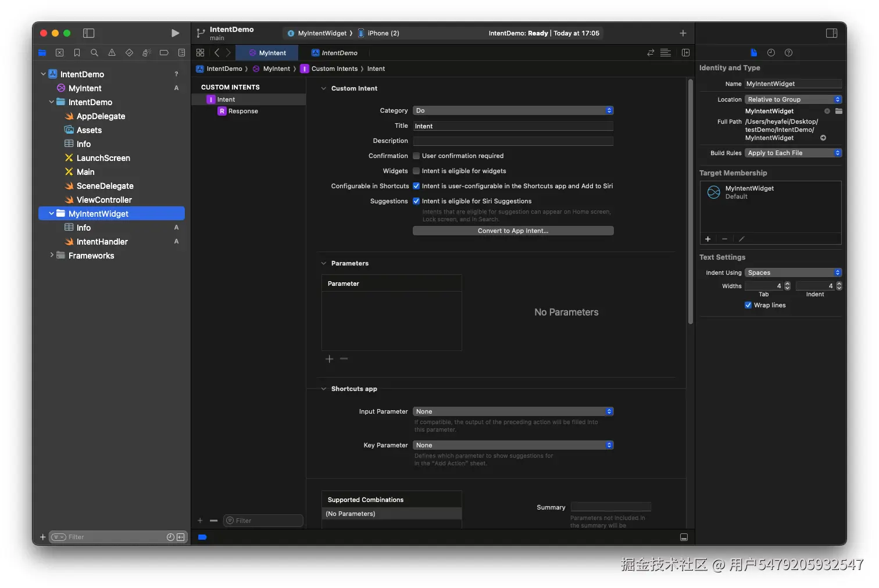Run the project with the play button
Screen dimensions: 879x588
point(175,33)
